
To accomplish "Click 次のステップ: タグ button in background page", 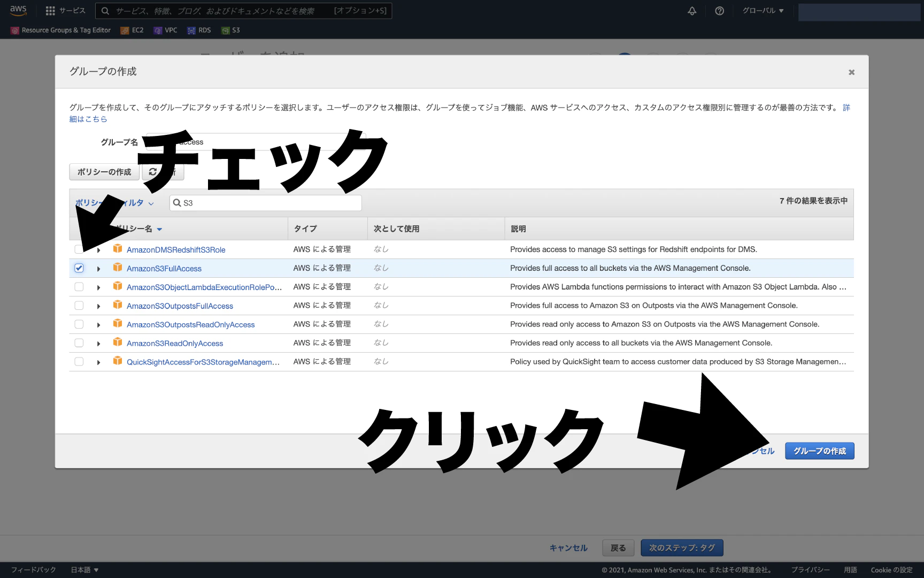I will click(x=682, y=548).
